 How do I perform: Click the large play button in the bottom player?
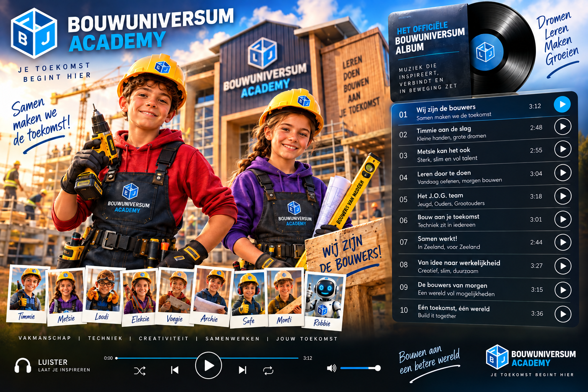click(209, 366)
